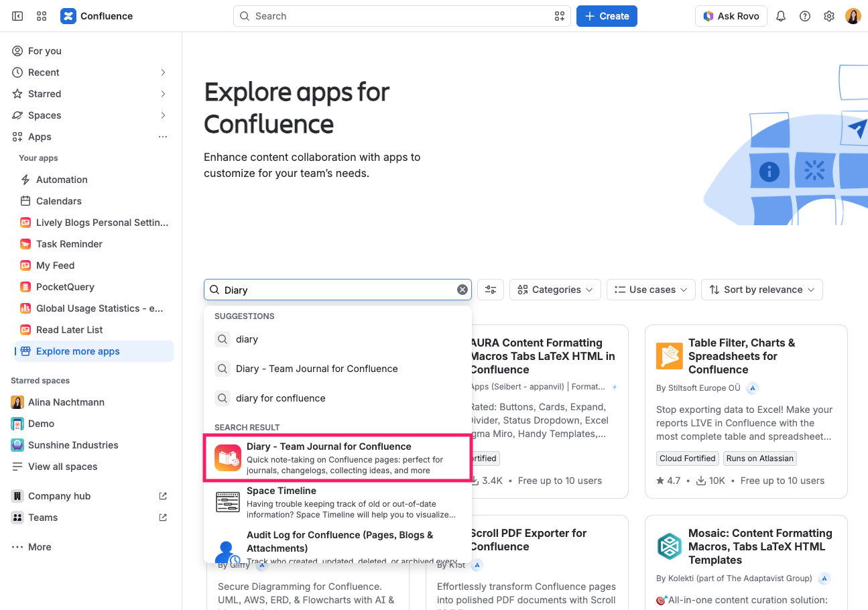Image resolution: width=868 pixels, height=610 pixels.
Task: Open the Apps more options ellipsis
Action: (x=163, y=137)
